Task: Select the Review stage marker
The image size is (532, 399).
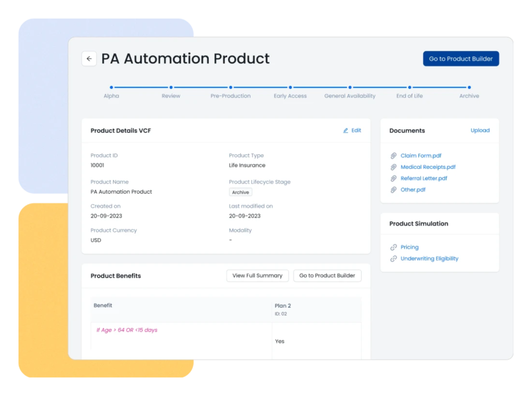Action: point(171,87)
